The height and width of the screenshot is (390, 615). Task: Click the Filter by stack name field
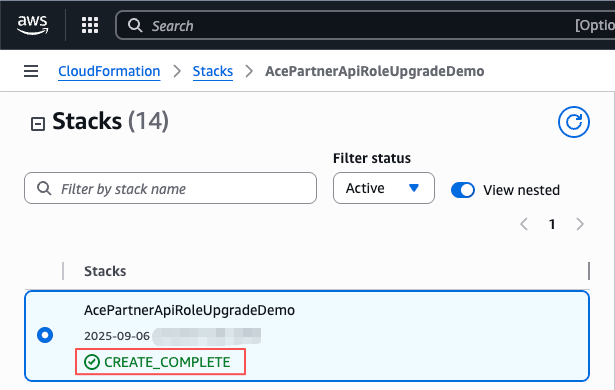170,188
